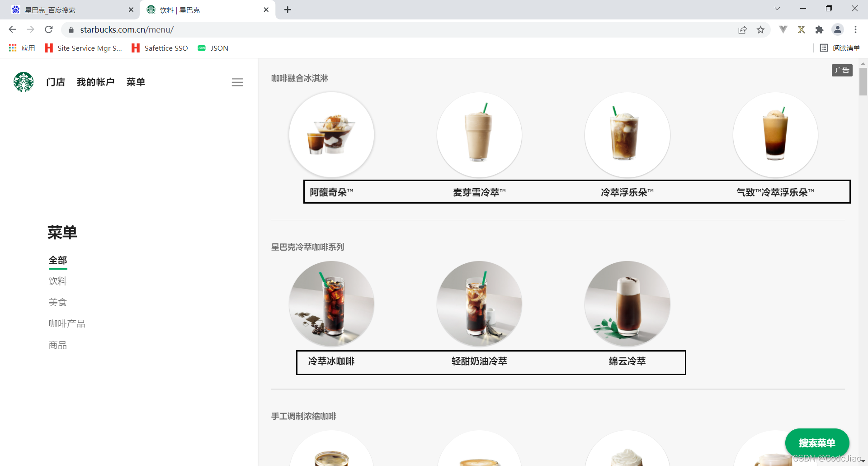Select the 全部 menu category

click(58, 260)
